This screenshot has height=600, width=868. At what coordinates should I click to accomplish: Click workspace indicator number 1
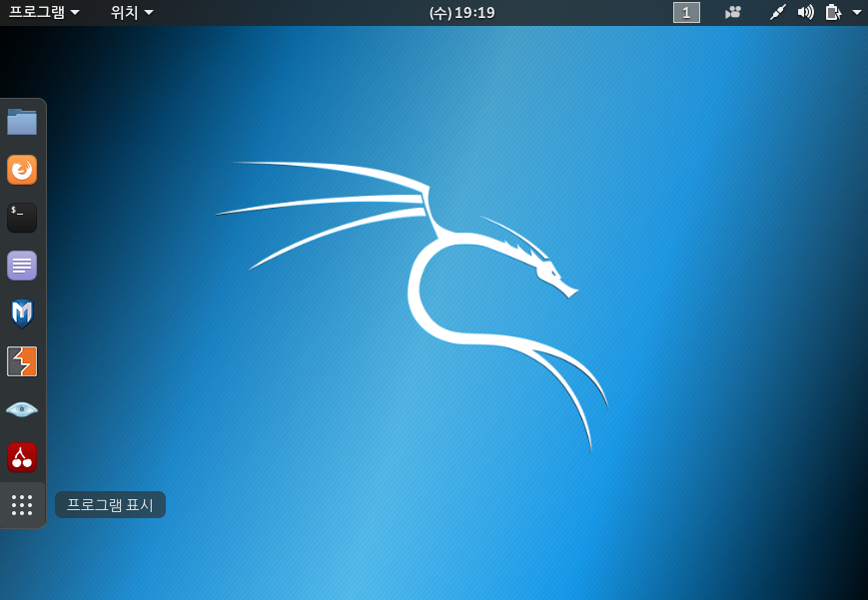[x=686, y=12]
